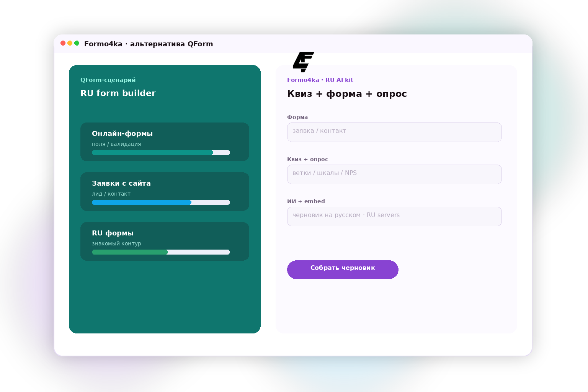Maximize the window with the green button
This screenshot has width=588, height=392.
pos(77,43)
